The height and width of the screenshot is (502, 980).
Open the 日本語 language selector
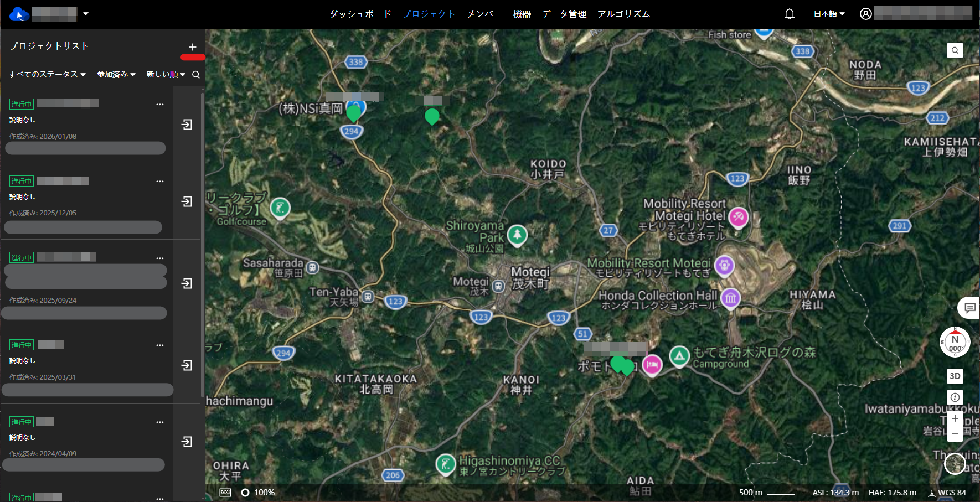(x=829, y=14)
